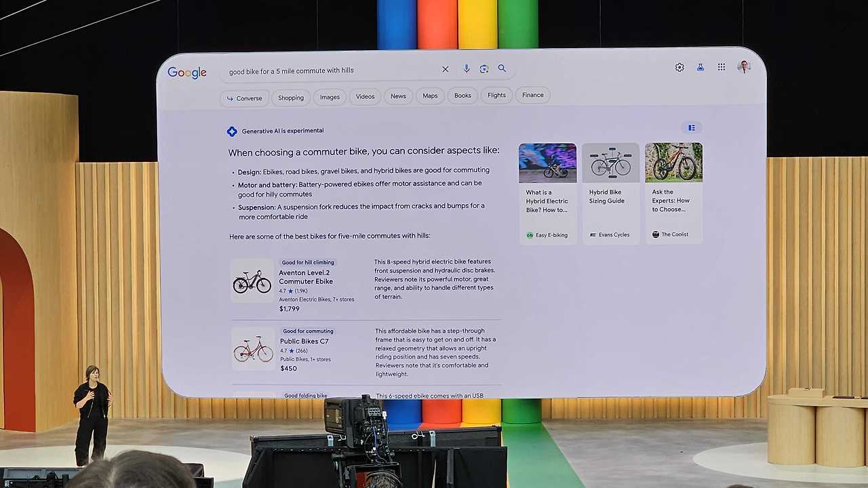
Task: Switch to the Shopping filter
Action: pyautogui.click(x=291, y=98)
